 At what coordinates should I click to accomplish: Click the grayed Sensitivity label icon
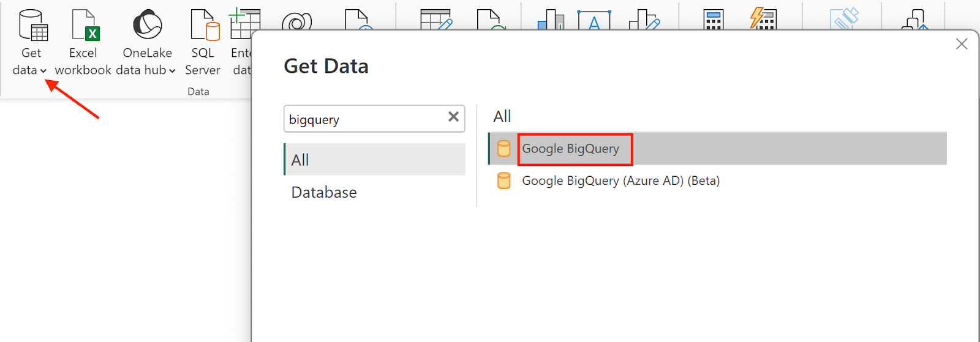[845, 20]
